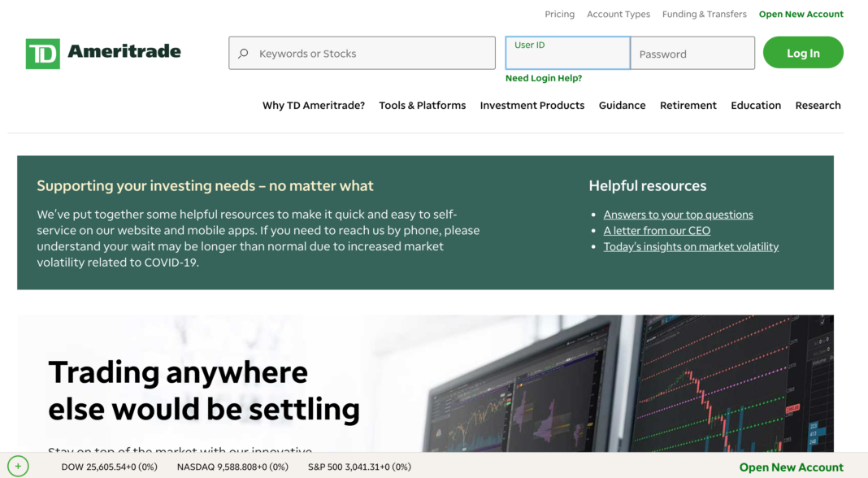Open the Account Types menu
Image resolution: width=868 pixels, height=478 pixels.
click(x=618, y=14)
